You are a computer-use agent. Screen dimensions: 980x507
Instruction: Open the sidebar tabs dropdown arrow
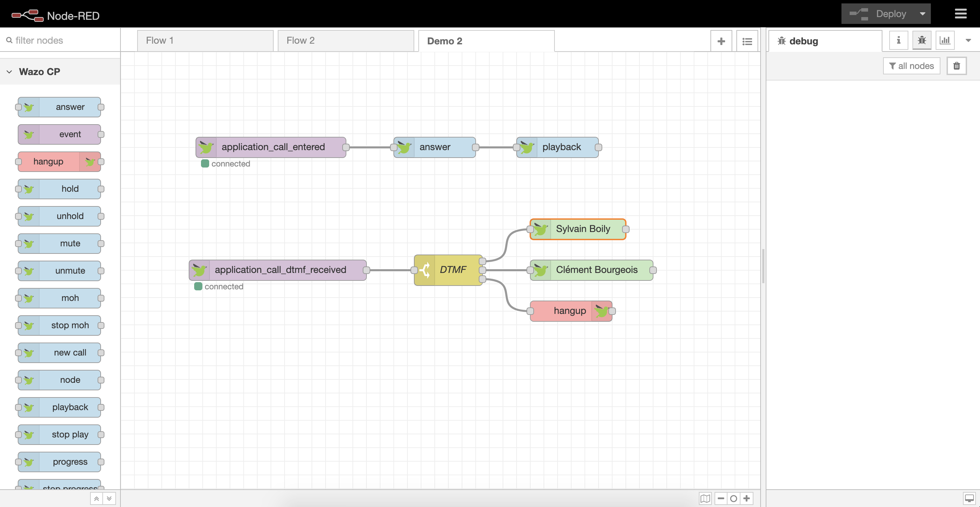click(968, 40)
